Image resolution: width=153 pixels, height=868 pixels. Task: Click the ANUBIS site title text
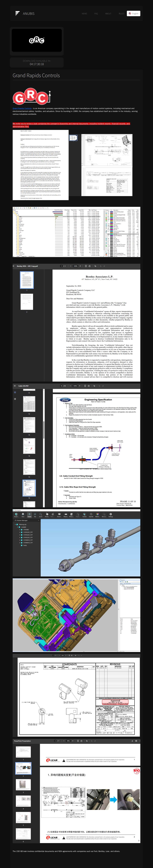point(29,14)
